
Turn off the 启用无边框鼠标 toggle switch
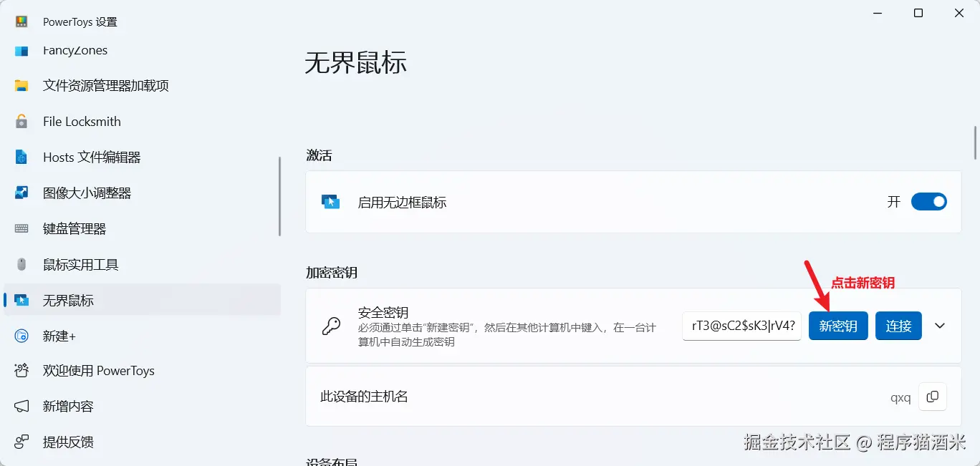(929, 202)
